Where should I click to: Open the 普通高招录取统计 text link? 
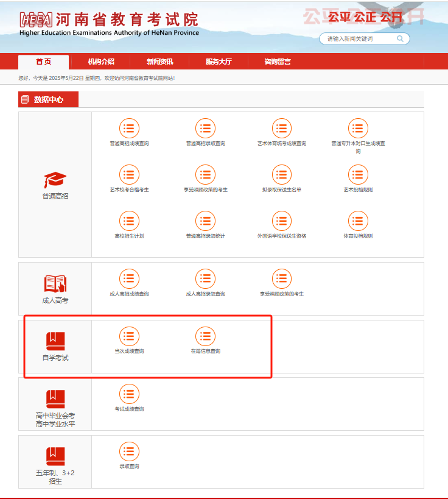click(x=205, y=236)
